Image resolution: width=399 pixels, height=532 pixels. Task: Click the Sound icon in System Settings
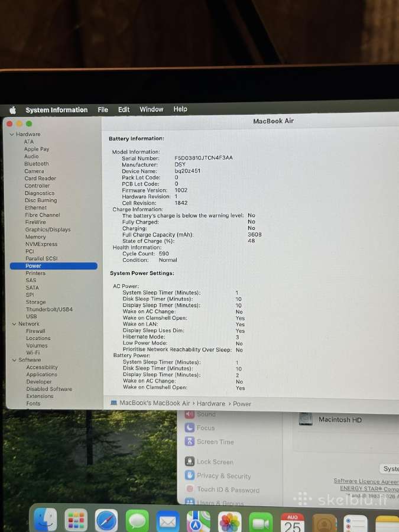(x=190, y=414)
